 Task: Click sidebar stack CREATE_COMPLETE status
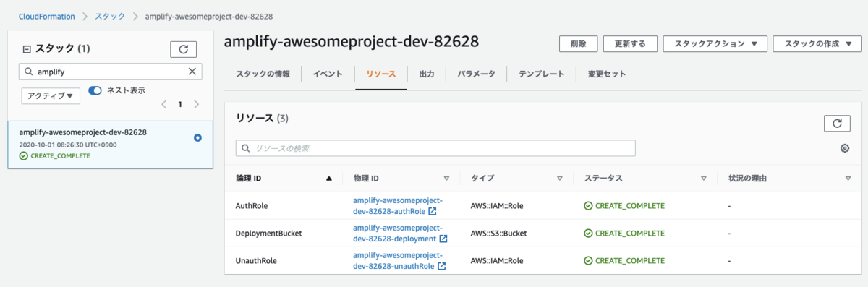pyautogui.click(x=55, y=155)
